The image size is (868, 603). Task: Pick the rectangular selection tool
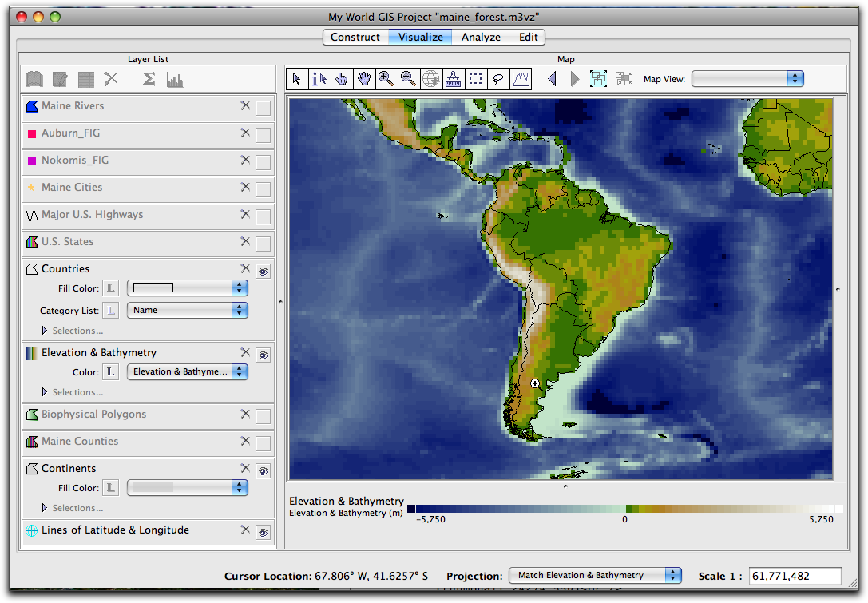(x=476, y=79)
